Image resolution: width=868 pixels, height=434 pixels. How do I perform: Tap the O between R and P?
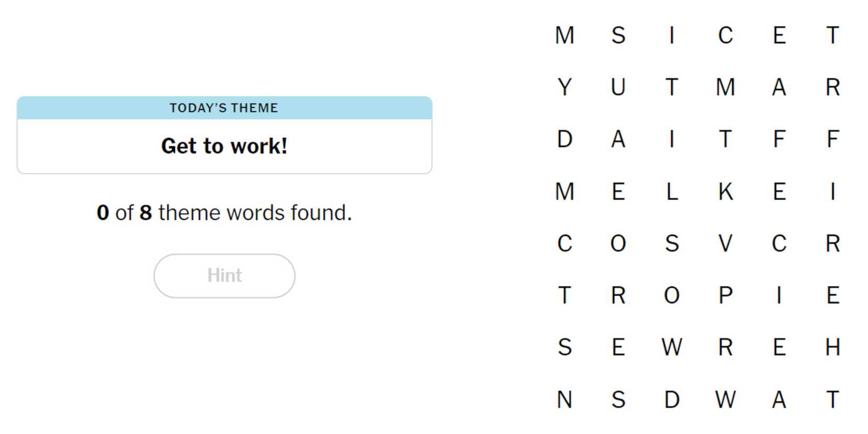pos(672,296)
